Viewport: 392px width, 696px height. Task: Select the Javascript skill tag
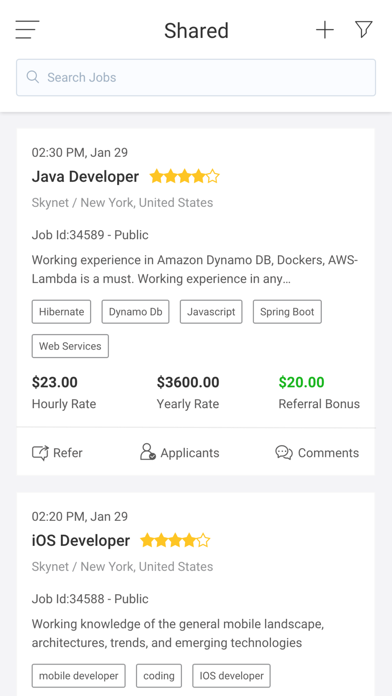(x=211, y=312)
